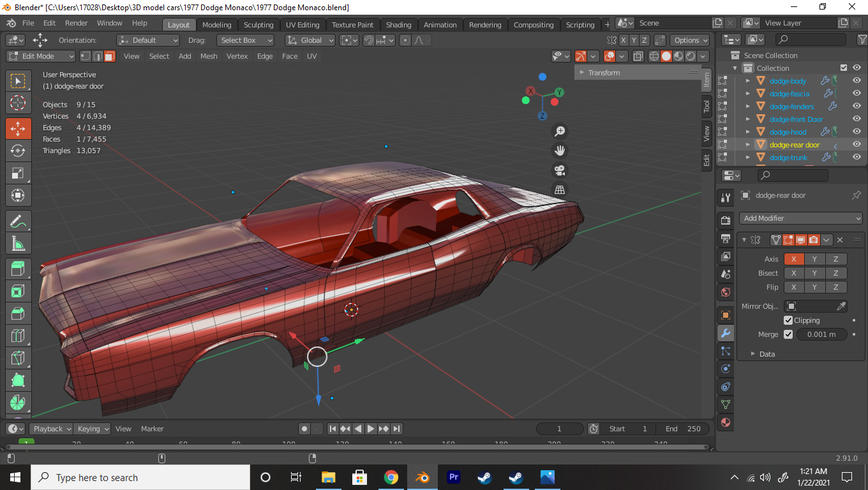Open the File menu
Image resolution: width=868 pixels, height=490 pixels.
tap(28, 23)
